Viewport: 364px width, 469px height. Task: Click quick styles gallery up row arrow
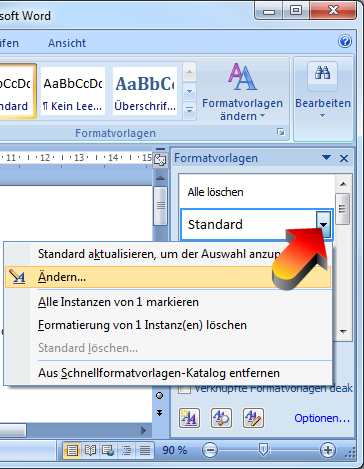click(x=189, y=72)
